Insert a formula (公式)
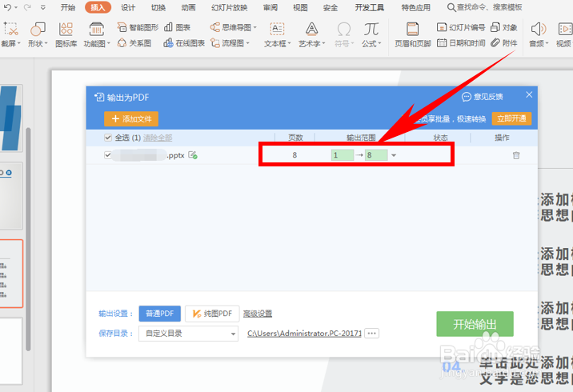 pos(371,34)
